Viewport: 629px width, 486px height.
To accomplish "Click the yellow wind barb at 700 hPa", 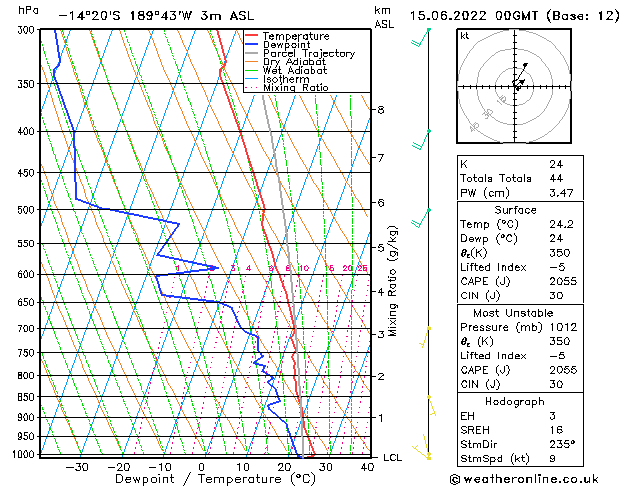I will pyautogui.click(x=425, y=337).
